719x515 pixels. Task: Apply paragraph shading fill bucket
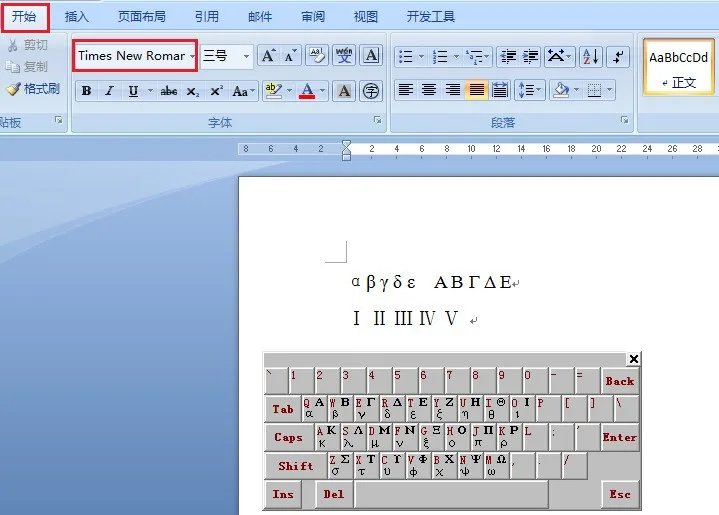(561, 89)
